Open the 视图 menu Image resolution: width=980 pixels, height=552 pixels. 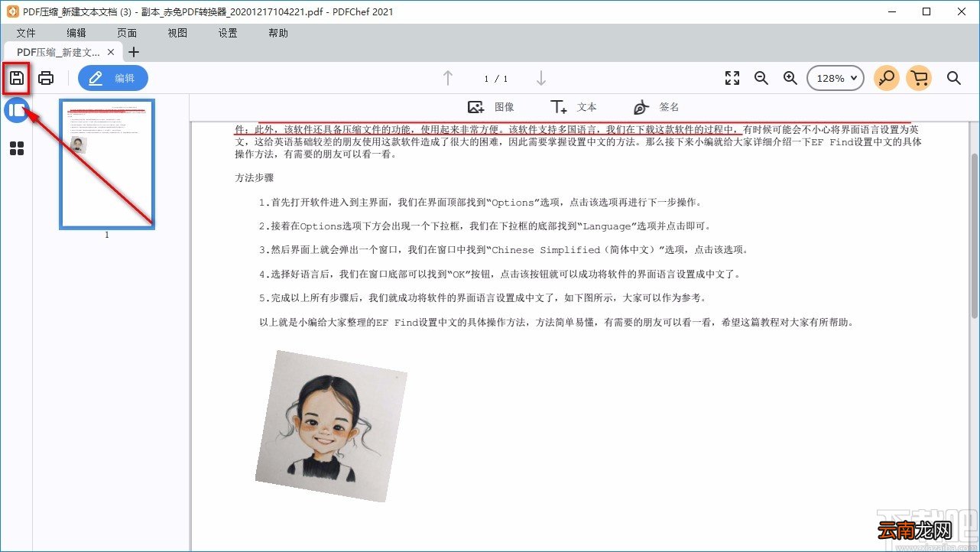(x=177, y=33)
